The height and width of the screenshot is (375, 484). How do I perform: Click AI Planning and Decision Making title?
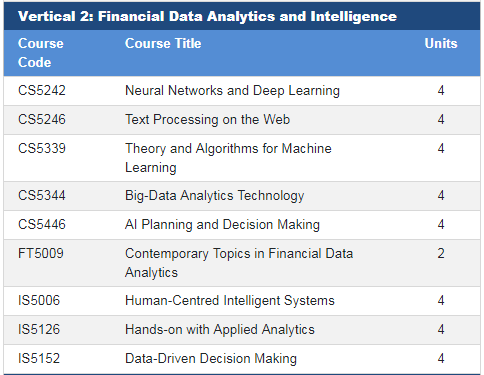click(x=222, y=225)
